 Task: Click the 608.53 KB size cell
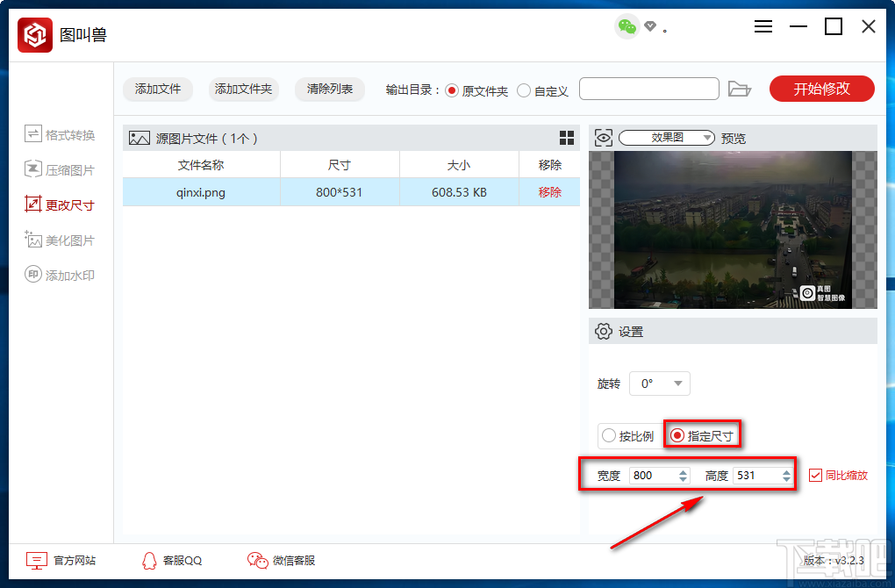(x=459, y=192)
